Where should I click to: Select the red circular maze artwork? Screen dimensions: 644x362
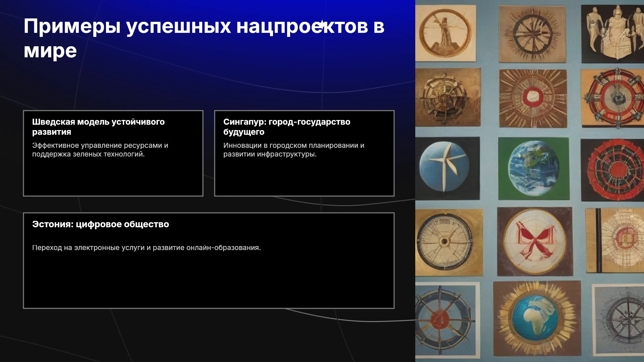(x=612, y=170)
